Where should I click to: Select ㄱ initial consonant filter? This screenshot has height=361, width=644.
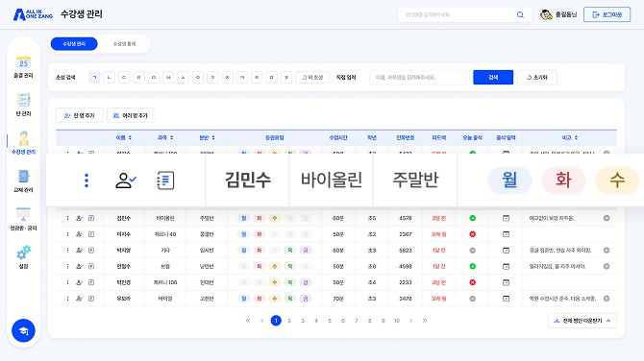[x=94, y=77]
